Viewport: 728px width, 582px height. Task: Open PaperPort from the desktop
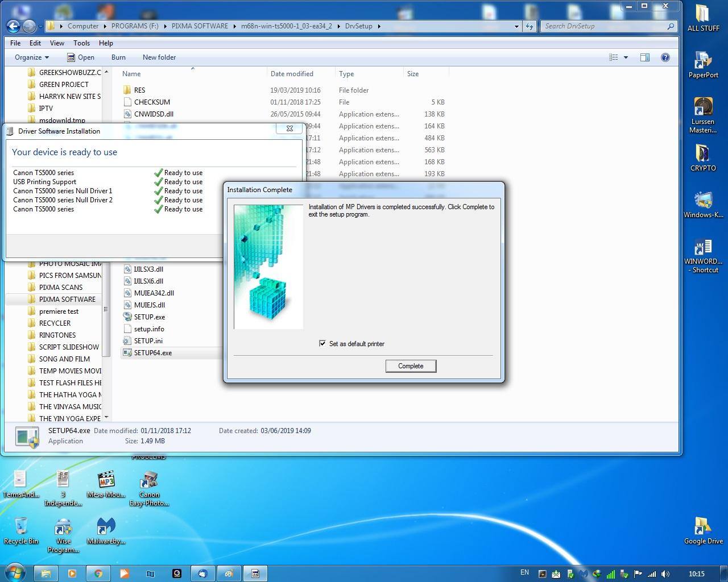click(703, 61)
